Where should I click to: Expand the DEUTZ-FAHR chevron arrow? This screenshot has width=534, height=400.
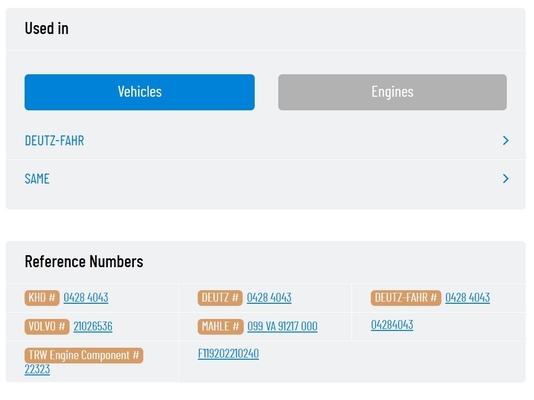pos(505,140)
